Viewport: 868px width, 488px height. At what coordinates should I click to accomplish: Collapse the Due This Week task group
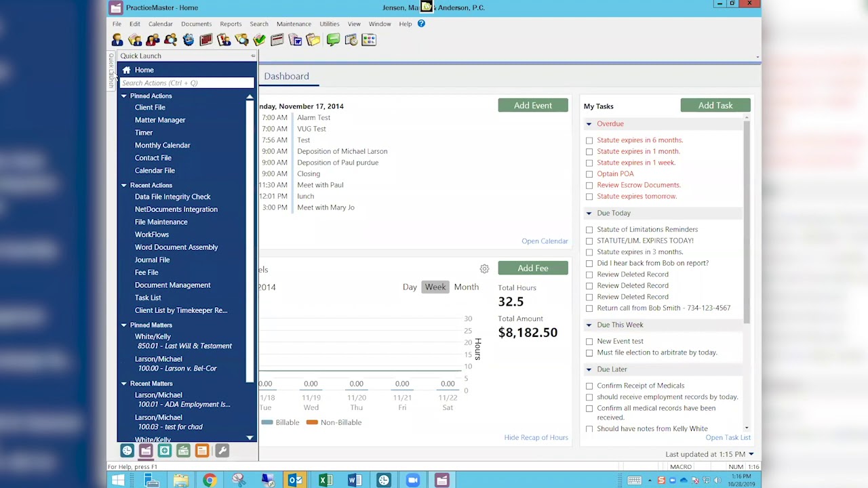coord(589,325)
